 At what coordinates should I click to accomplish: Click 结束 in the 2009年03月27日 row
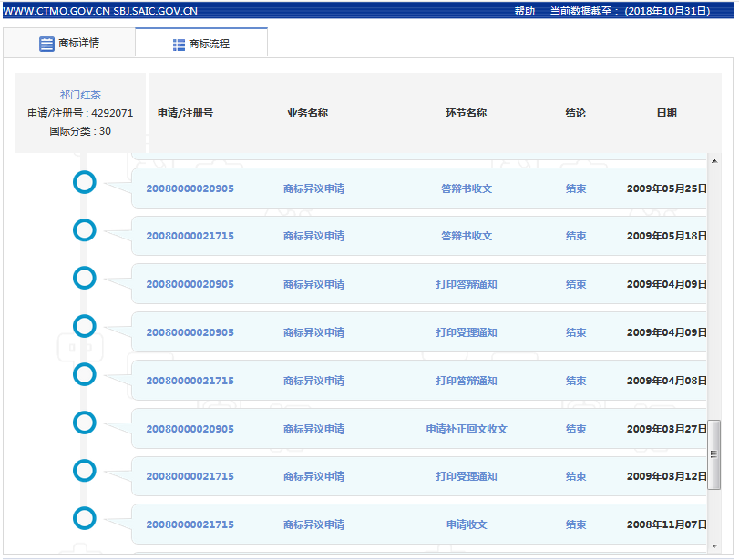[x=576, y=429]
